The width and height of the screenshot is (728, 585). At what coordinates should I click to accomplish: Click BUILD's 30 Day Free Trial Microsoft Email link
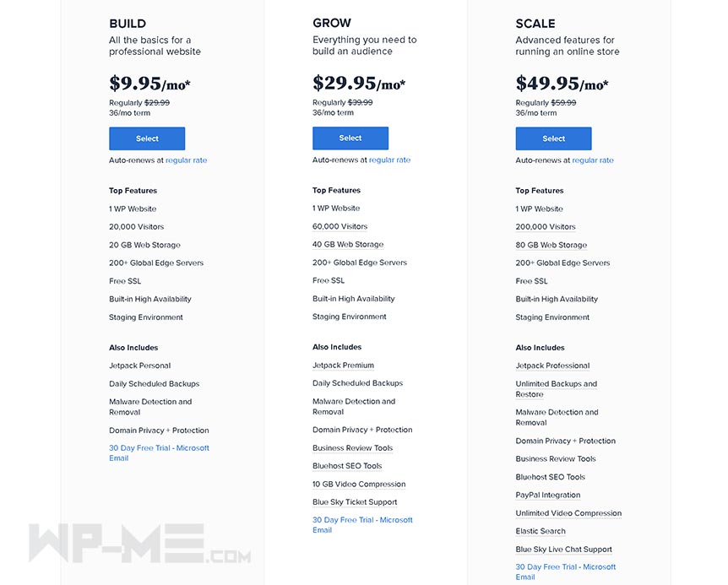click(x=160, y=452)
